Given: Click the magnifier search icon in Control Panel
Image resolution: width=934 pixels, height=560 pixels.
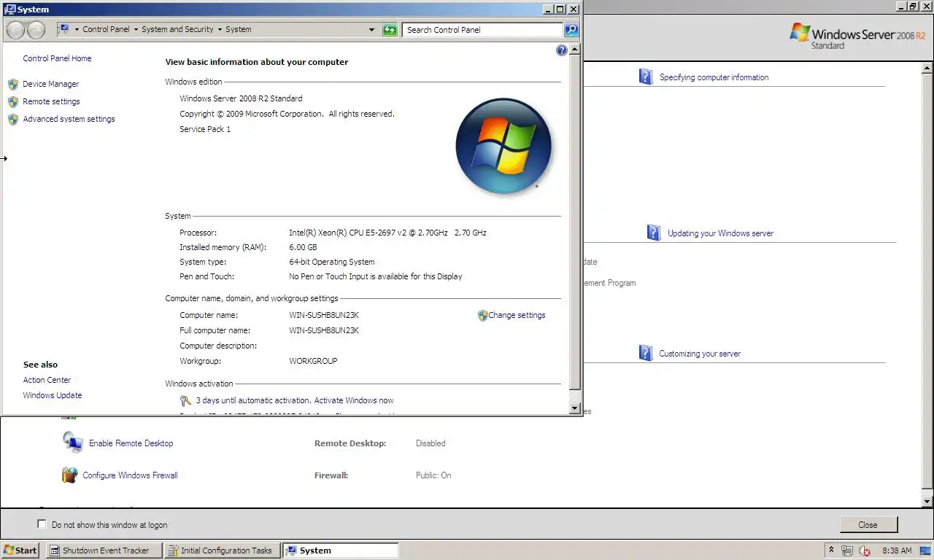Looking at the screenshot, I should [571, 30].
